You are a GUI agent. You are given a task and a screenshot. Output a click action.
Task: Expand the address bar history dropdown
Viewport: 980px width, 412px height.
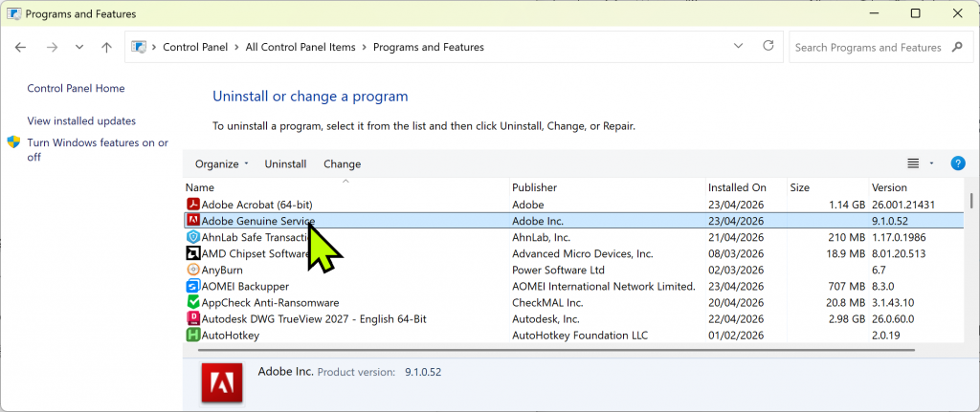[x=738, y=46]
